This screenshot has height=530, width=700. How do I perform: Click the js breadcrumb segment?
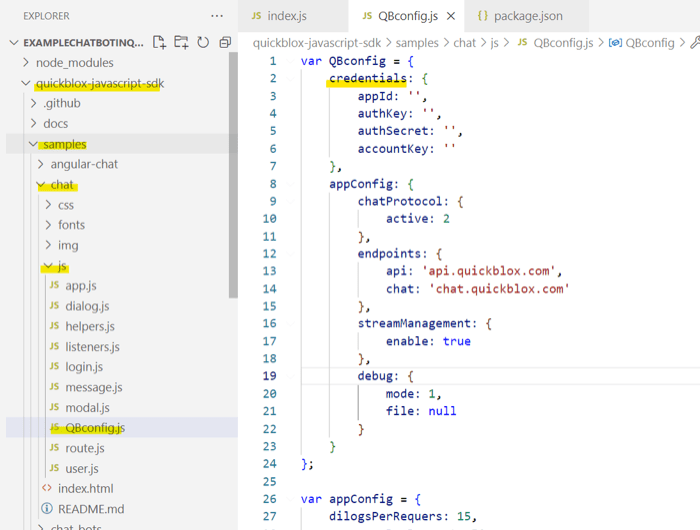[495, 43]
